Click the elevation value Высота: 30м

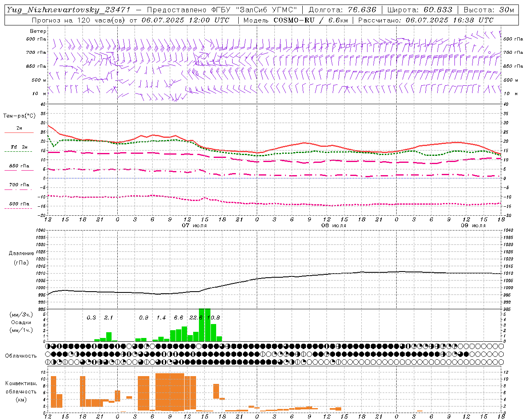coord(489,10)
